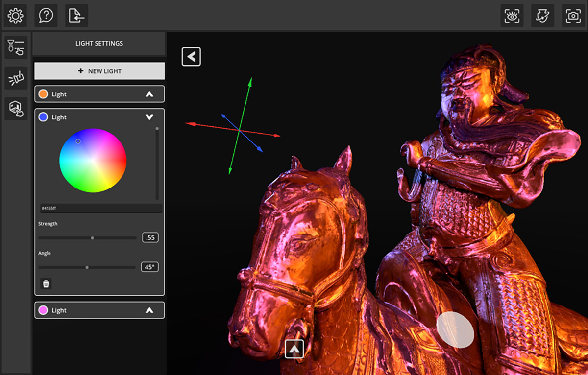Image resolution: width=588 pixels, height=375 pixels.
Task: Collapse side panel with left arrow button
Action: coord(191,57)
